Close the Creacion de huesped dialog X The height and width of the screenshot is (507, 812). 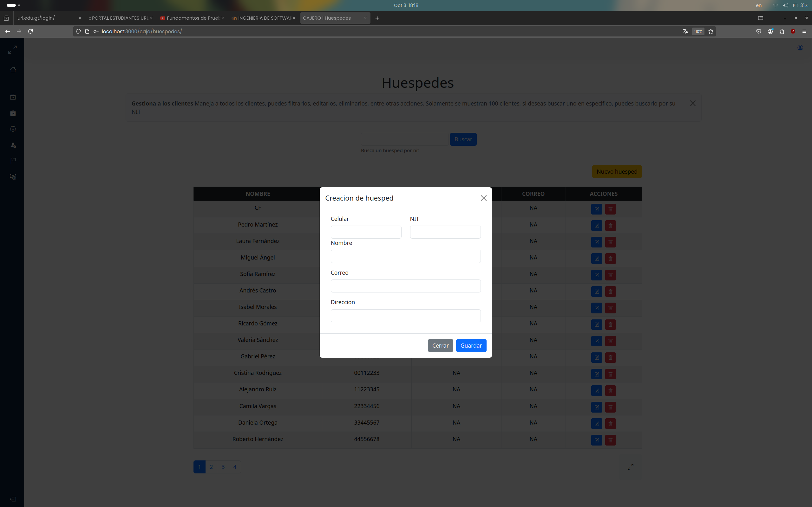click(483, 198)
